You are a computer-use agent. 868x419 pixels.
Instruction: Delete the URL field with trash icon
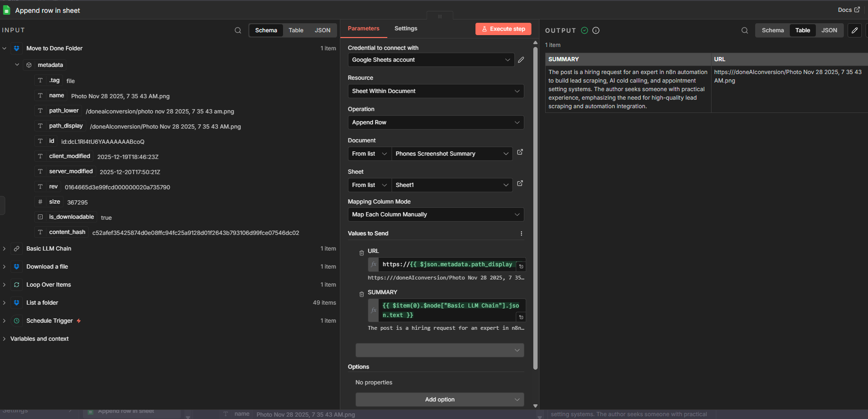click(362, 253)
